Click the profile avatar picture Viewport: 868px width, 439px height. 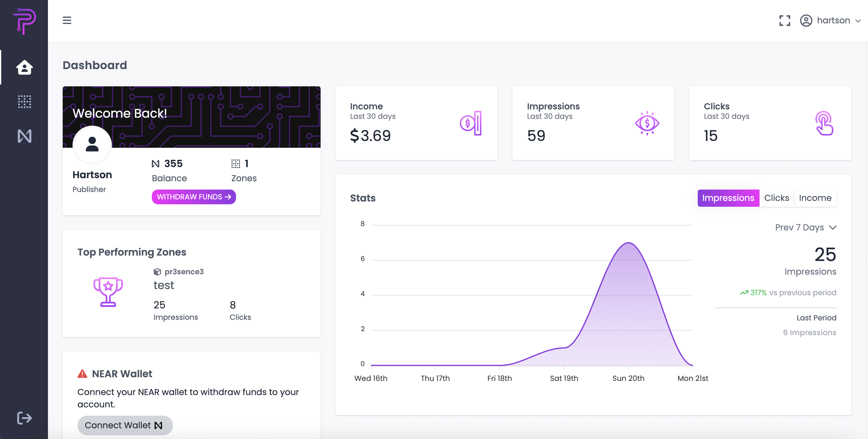[x=92, y=145]
